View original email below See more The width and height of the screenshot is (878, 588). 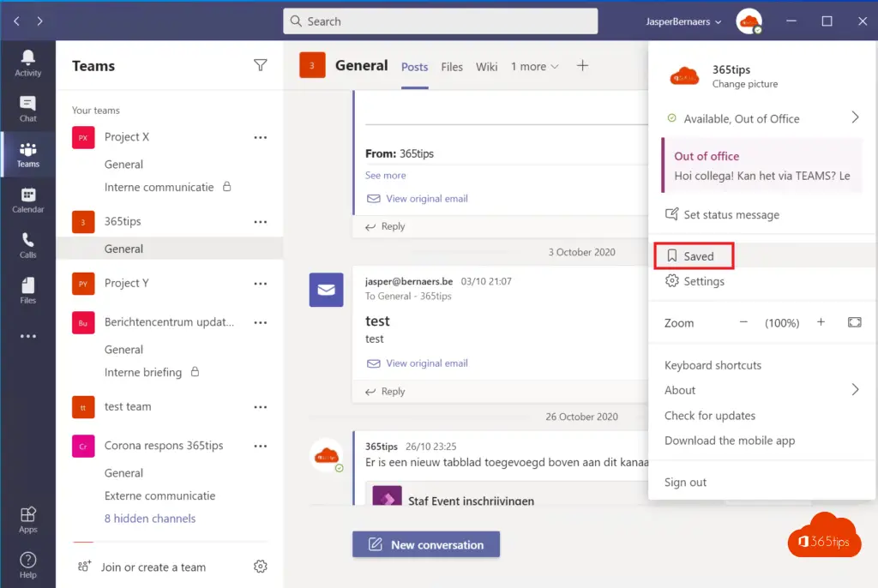pyautogui.click(x=418, y=198)
